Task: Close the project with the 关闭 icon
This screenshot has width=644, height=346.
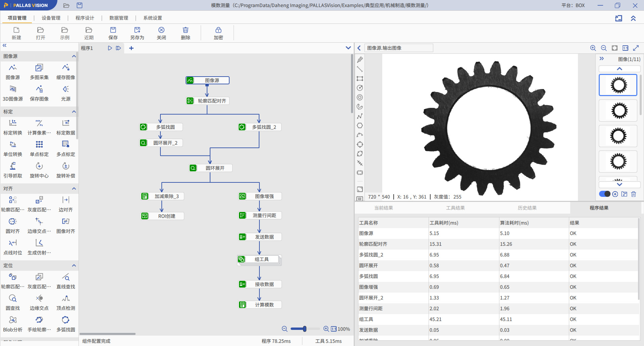Action: click(x=161, y=30)
